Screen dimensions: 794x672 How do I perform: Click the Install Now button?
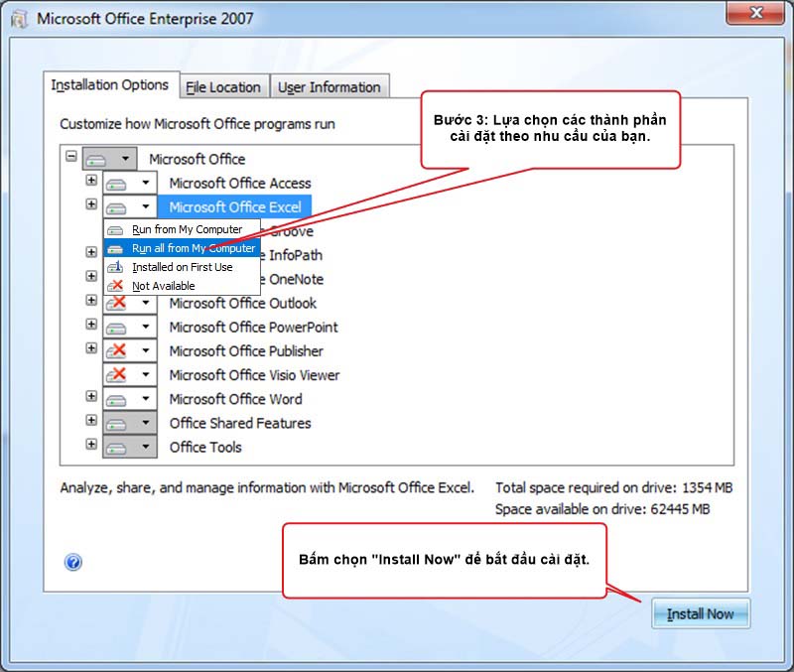[701, 613]
